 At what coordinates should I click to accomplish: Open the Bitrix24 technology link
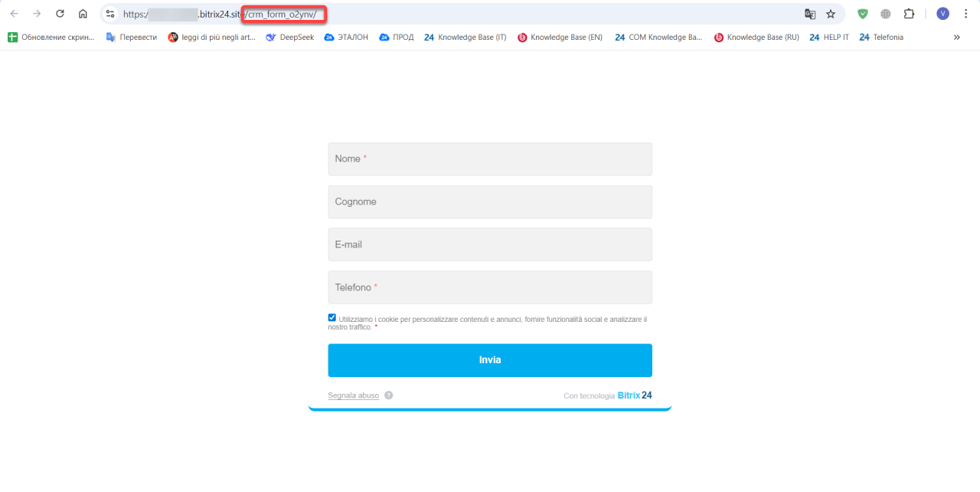[x=635, y=395]
